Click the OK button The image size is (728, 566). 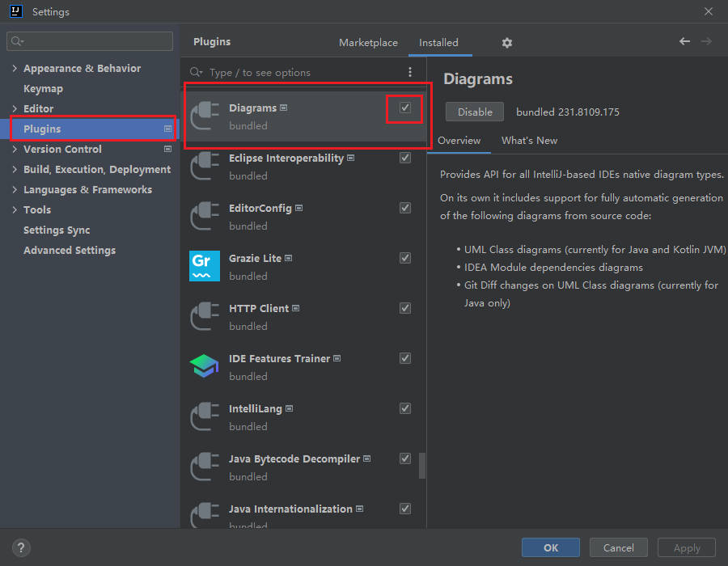[x=551, y=547]
